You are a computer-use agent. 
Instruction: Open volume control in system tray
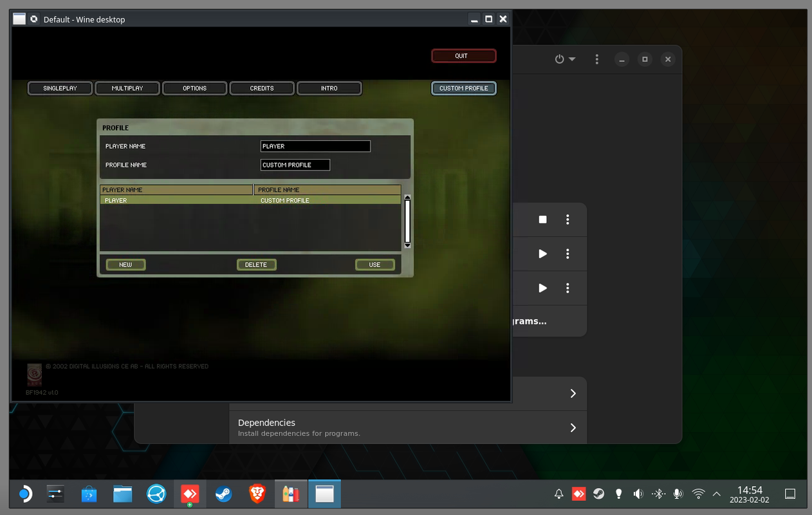[x=638, y=494]
